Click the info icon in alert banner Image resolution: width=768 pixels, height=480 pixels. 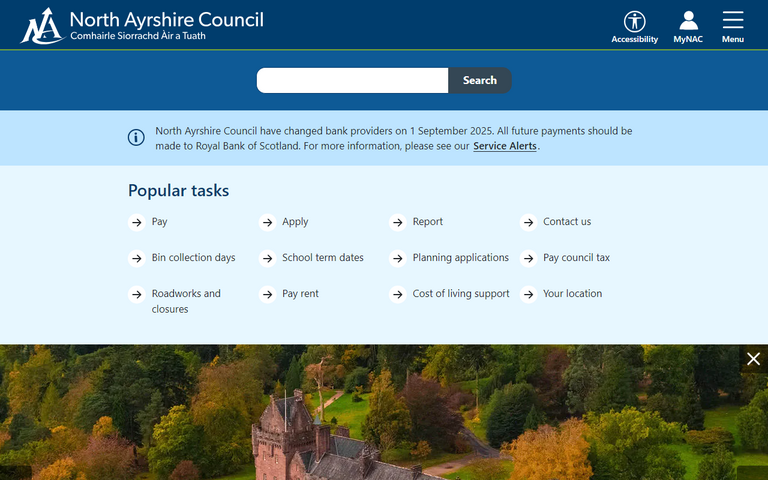coord(136,138)
